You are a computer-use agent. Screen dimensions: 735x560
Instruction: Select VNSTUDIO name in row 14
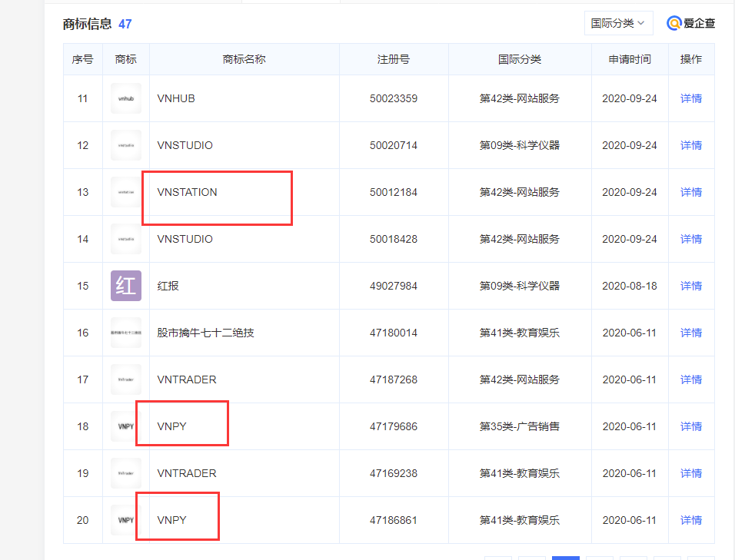[185, 239]
